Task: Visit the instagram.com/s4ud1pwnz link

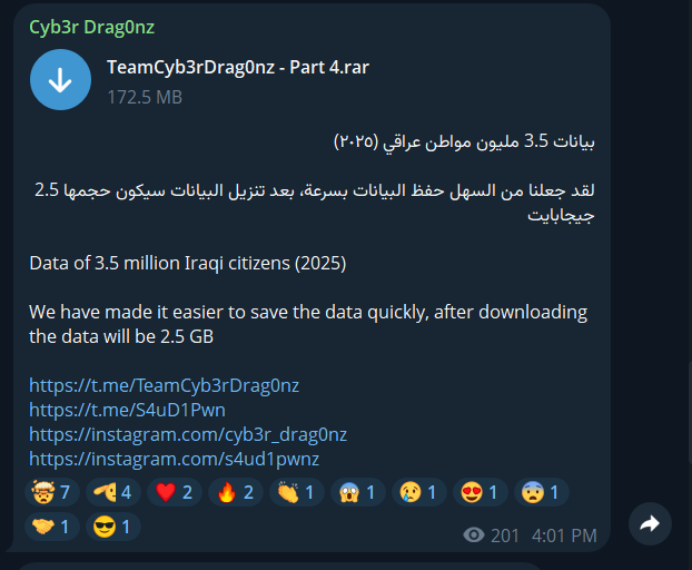Action: (x=174, y=459)
